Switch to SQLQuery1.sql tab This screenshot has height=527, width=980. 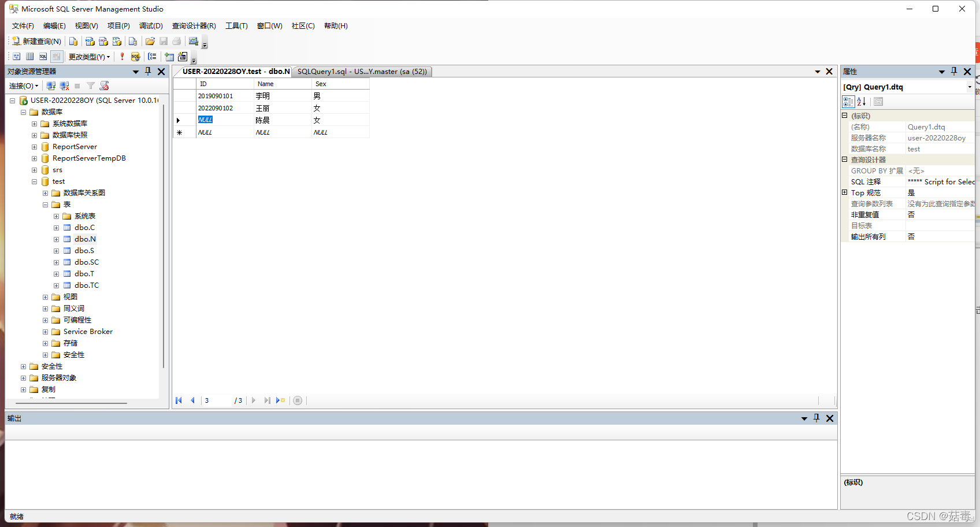[362, 72]
